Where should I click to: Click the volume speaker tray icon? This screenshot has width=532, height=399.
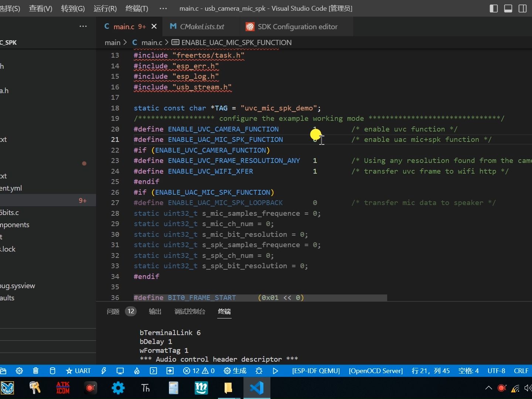click(528, 388)
